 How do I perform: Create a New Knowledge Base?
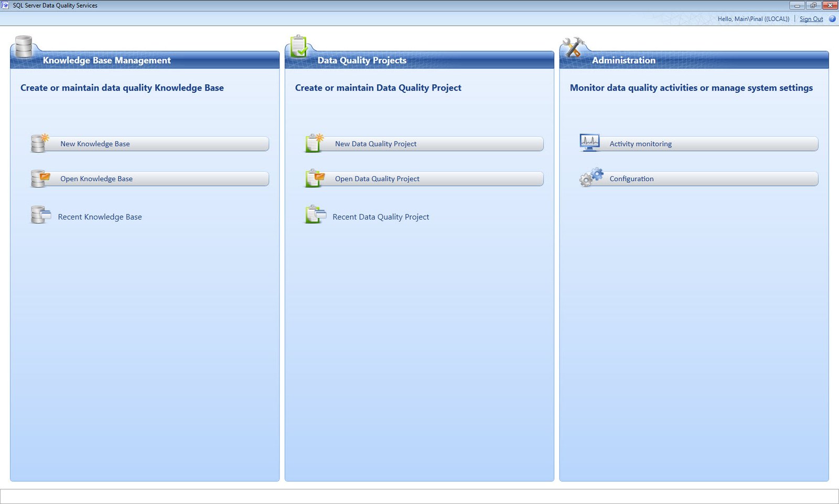[x=150, y=144]
